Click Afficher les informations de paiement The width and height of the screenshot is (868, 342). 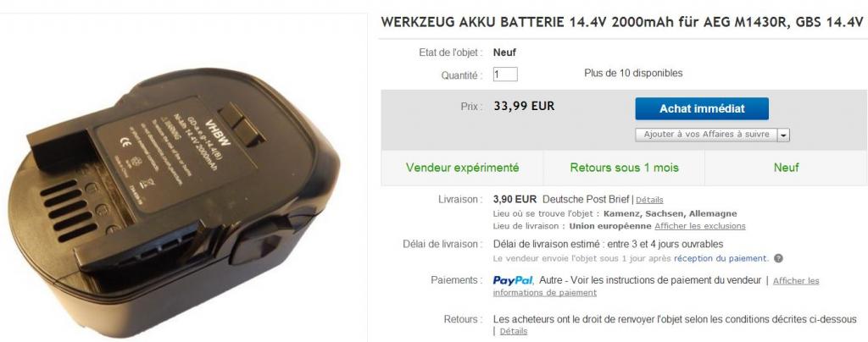click(656, 287)
